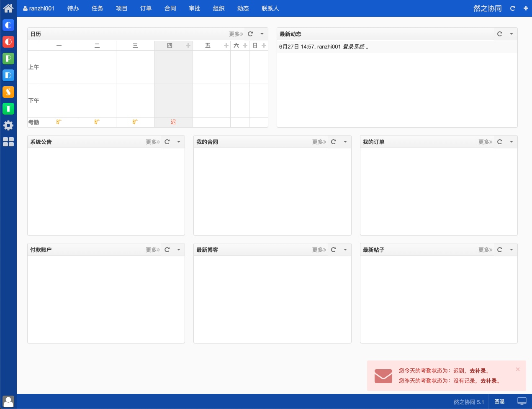Click the 签退 sign-out button

pyautogui.click(x=499, y=401)
